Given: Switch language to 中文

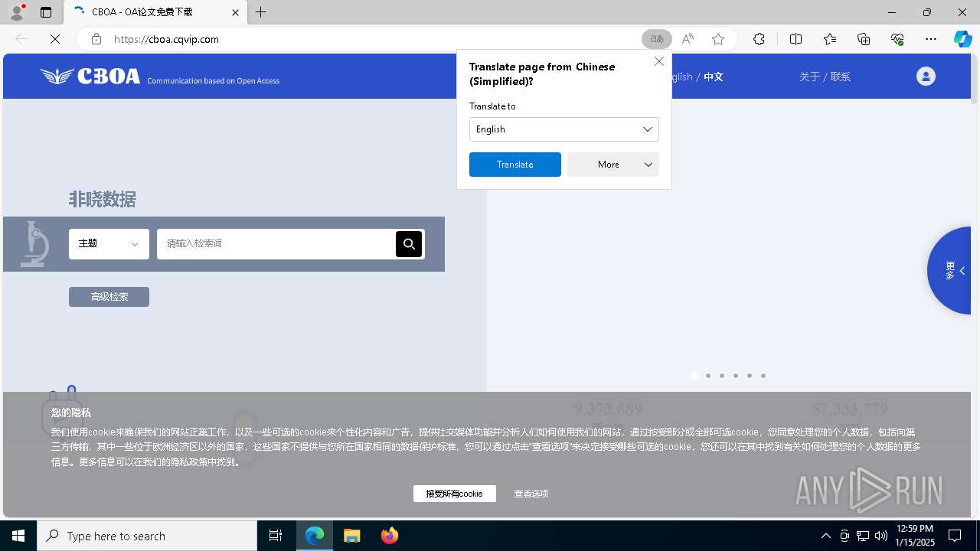Looking at the screenshot, I should pyautogui.click(x=714, y=77).
